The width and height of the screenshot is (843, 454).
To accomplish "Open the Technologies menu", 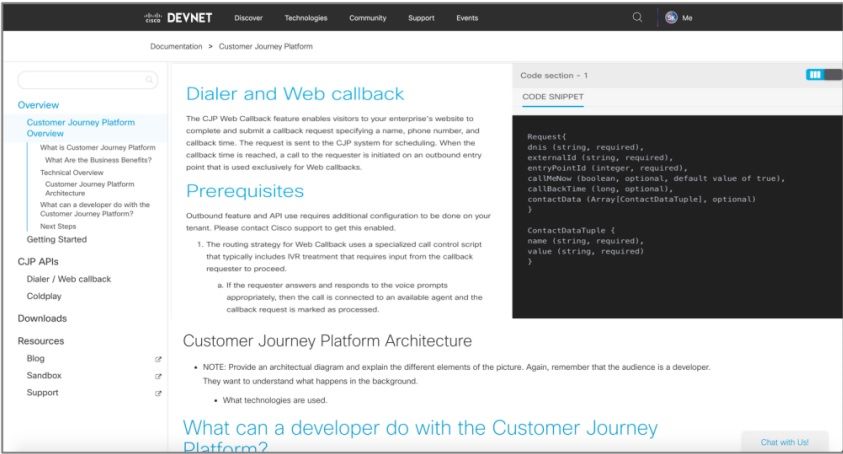I will click(x=306, y=18).
